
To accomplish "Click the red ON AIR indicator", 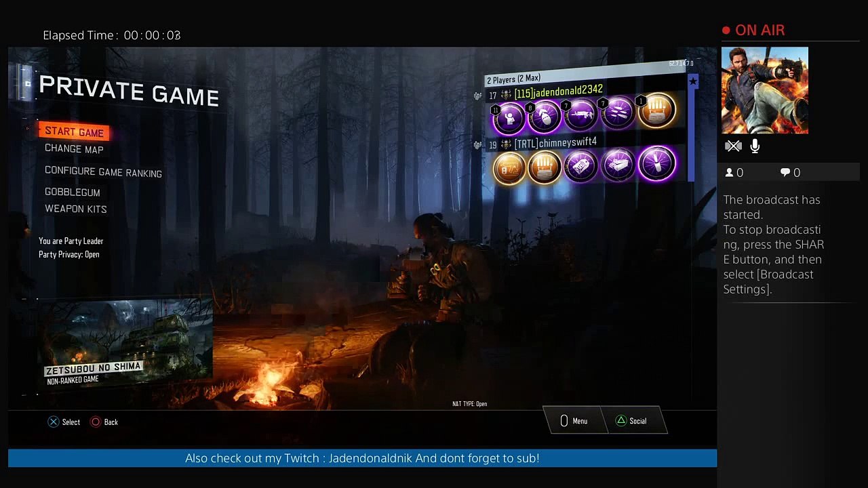I will point(753,30).
